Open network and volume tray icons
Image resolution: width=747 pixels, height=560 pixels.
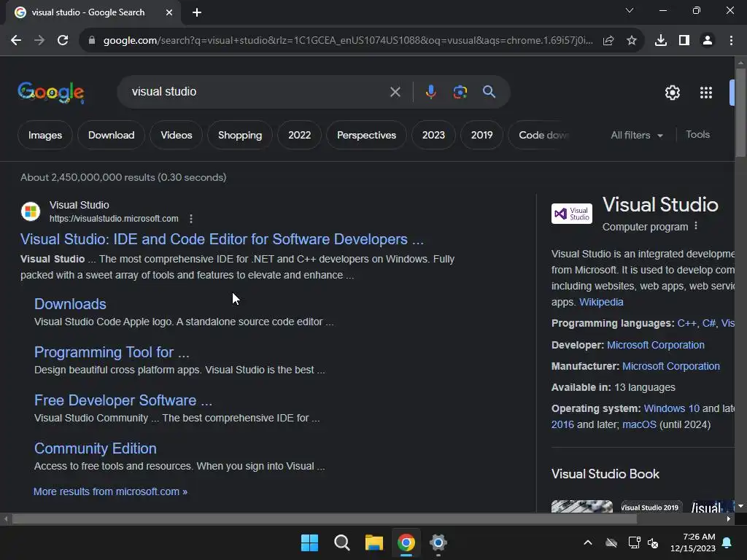pos(643,542)
